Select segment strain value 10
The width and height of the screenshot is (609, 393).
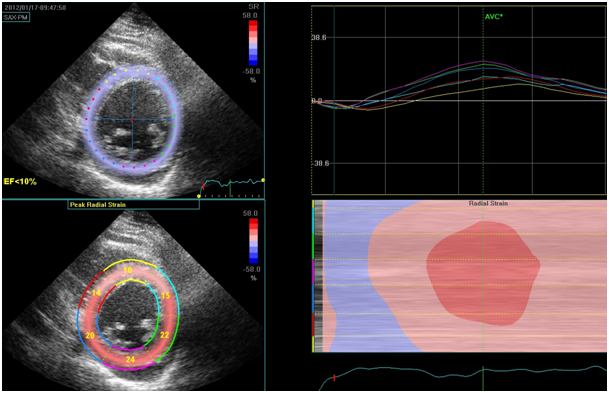coord(128,270)
